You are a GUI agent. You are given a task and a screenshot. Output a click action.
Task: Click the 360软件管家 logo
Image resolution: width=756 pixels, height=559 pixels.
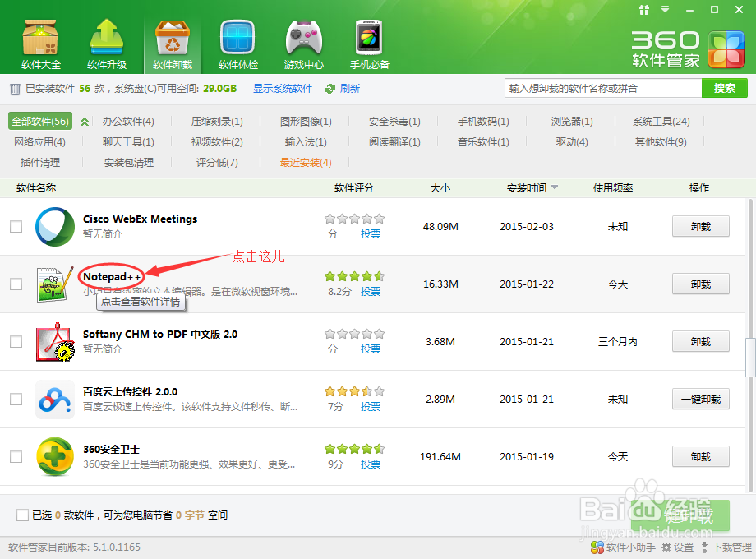pos(689,49)
